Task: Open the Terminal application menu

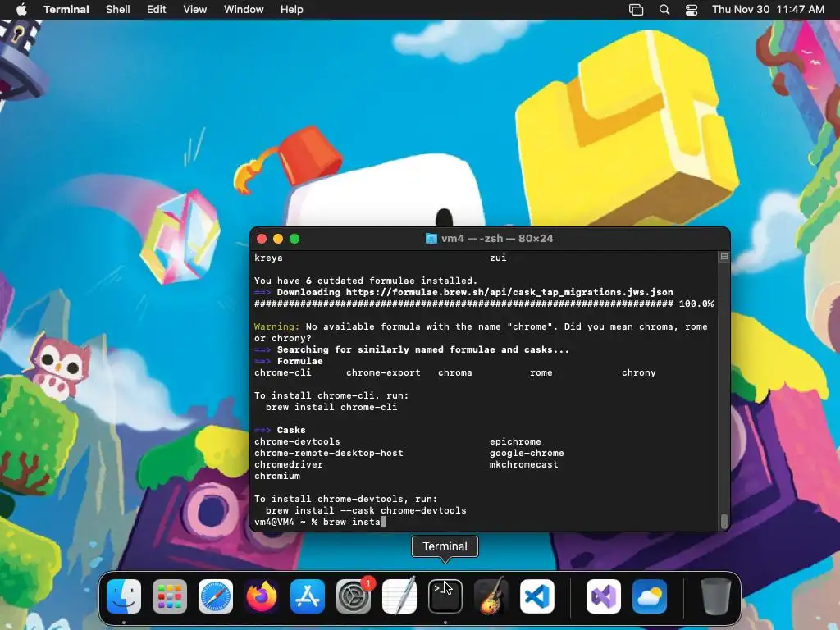Action: 66,10
